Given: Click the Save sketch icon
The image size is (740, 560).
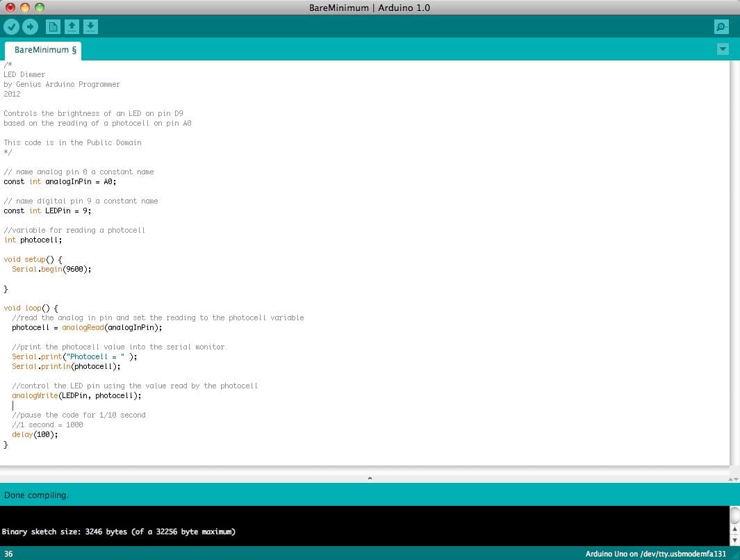Looking at the screenshot, I should click(x=90, y=26).
